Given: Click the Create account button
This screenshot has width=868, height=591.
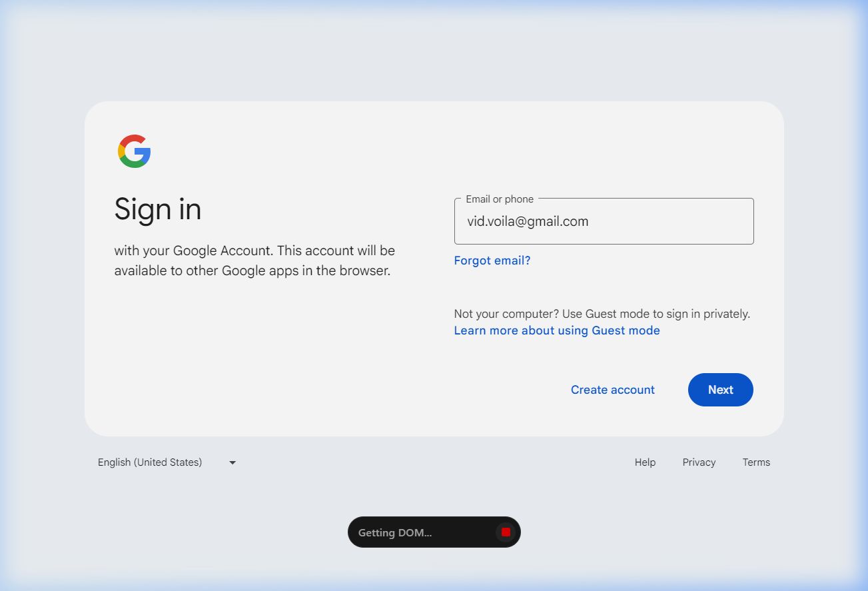Looking at the screenshot, I should click(x=612, y=390).
